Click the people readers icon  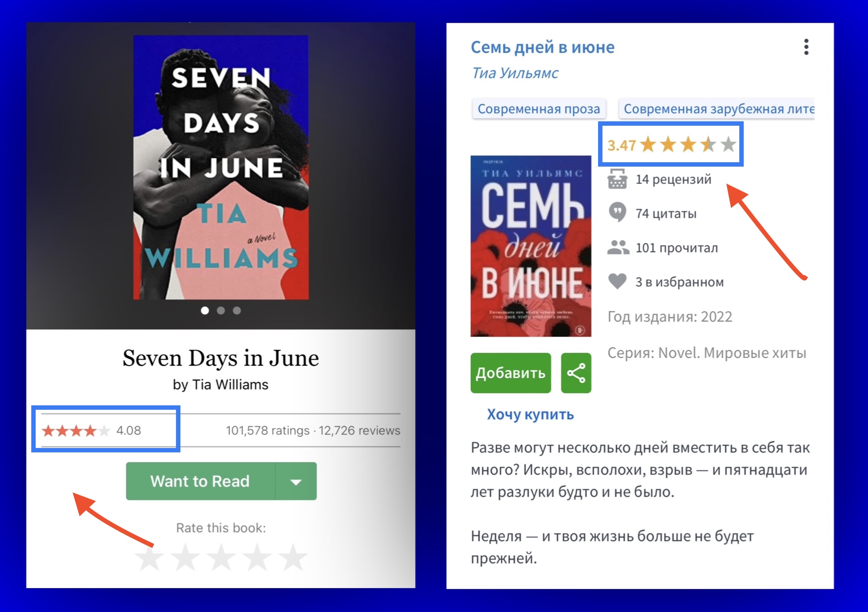tap(618, 247)
